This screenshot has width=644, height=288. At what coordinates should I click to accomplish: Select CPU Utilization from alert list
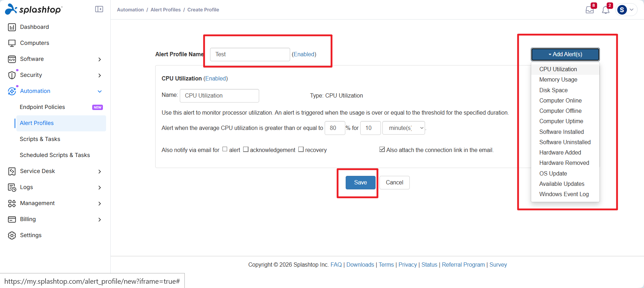coord(565,69)
